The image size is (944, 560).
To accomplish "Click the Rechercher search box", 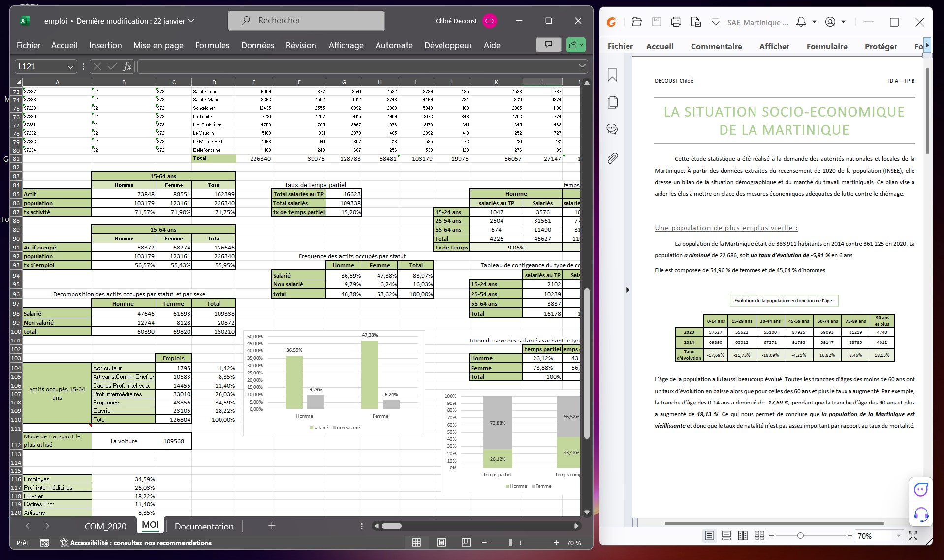I will click(x=306, y=21).
